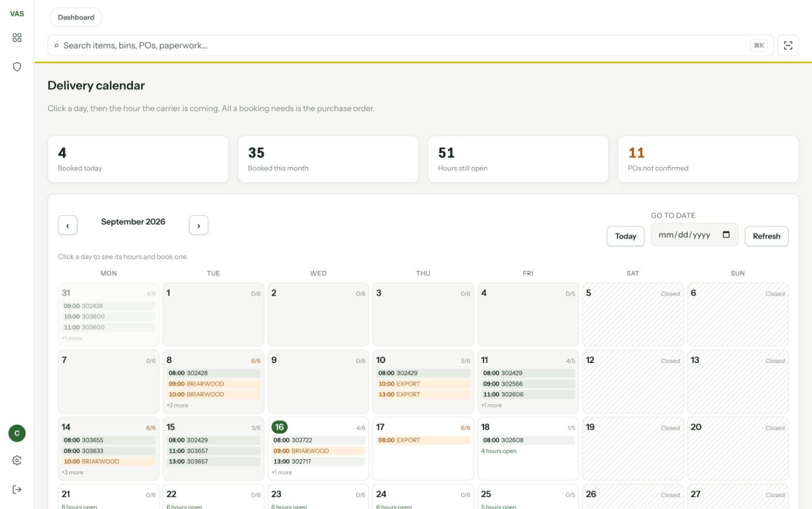The image size is (812, 509).
Task: Refresh the delivery calendar
Action: tap(766, 236)
